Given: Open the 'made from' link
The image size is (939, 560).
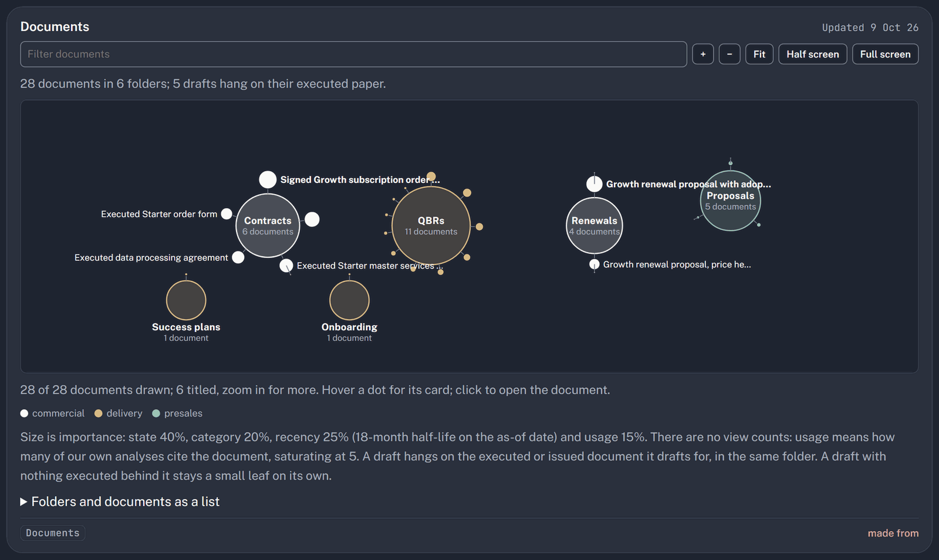Looking at the screenshot, I should (893, 533).
